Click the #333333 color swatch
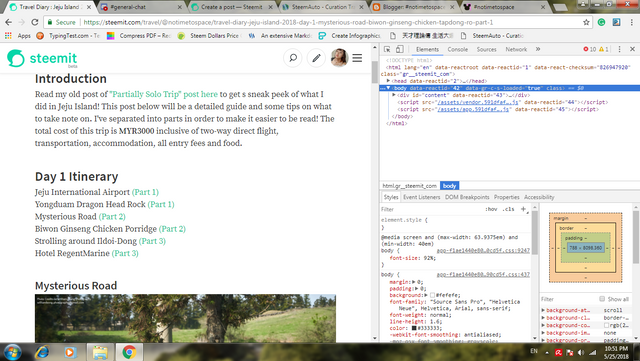 pos(414,328)
